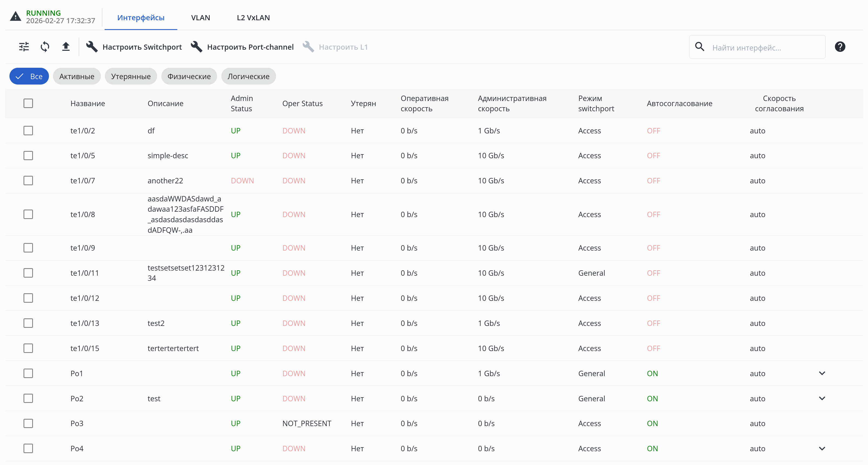Open the L2 VxLAN tab

(x=253, y=18)
